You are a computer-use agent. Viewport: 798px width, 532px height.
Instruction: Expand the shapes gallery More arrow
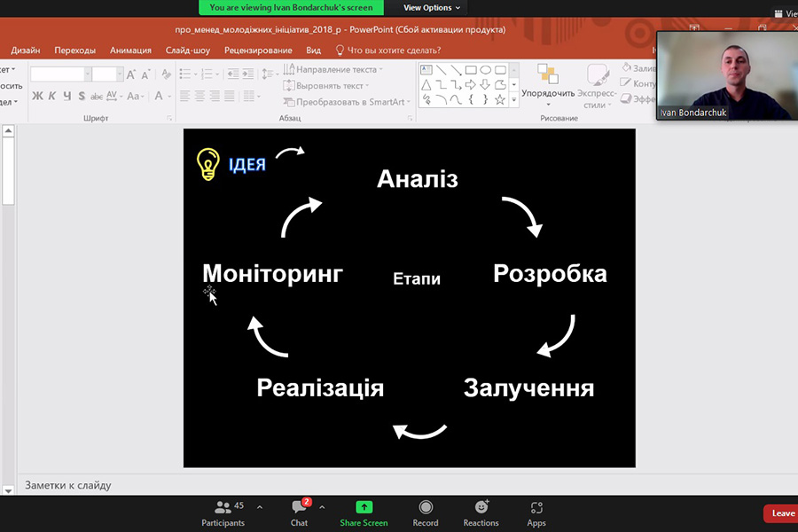513,100
